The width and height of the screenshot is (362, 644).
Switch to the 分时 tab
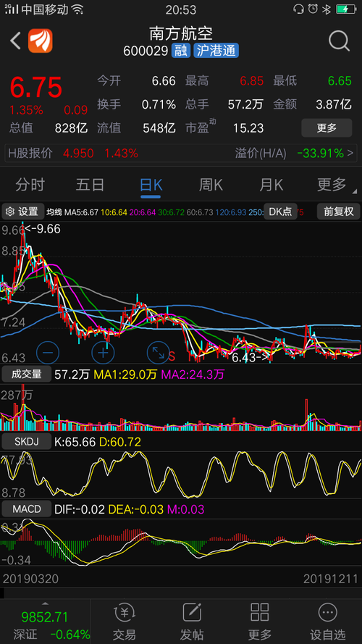[30, 185]
